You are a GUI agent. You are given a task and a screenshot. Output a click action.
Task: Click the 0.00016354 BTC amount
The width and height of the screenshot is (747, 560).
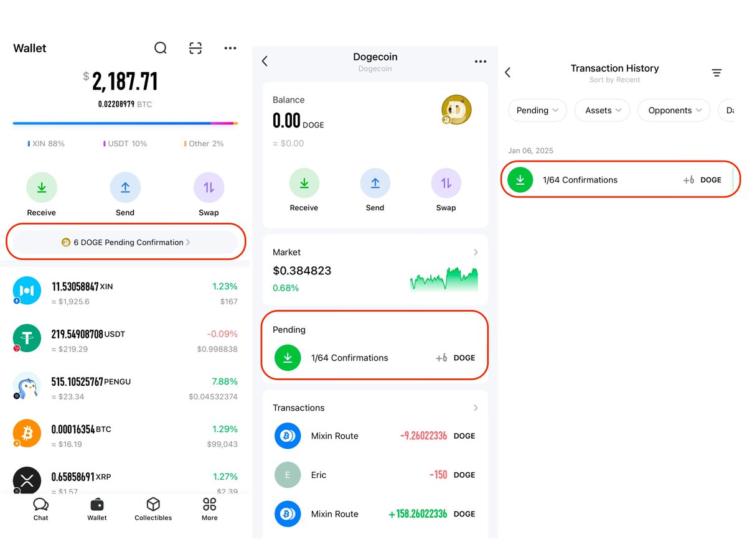[81, 429]
